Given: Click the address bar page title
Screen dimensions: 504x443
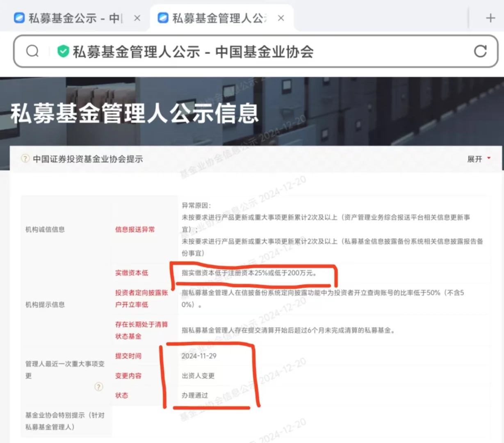Looking at the screenshot, I should tap(193, 52).
